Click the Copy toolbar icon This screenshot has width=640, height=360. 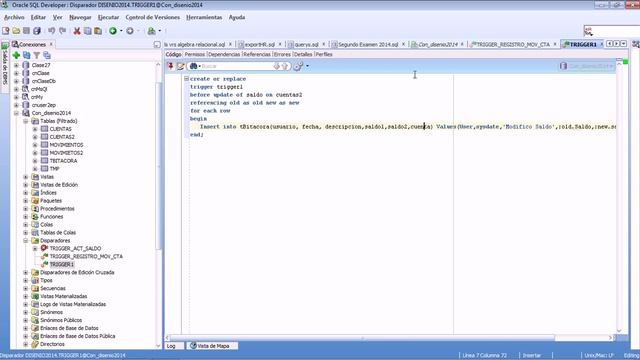[x=87, y=31]
